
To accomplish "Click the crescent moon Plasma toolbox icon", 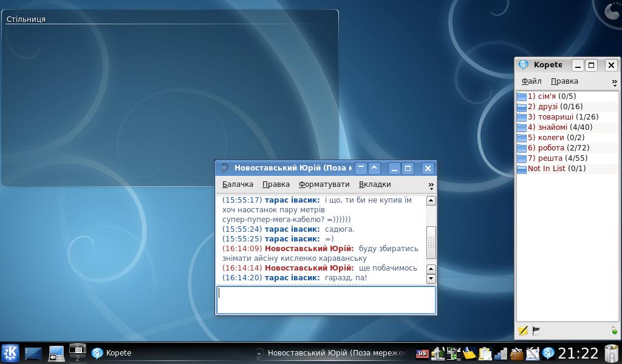I will [611, 10].
